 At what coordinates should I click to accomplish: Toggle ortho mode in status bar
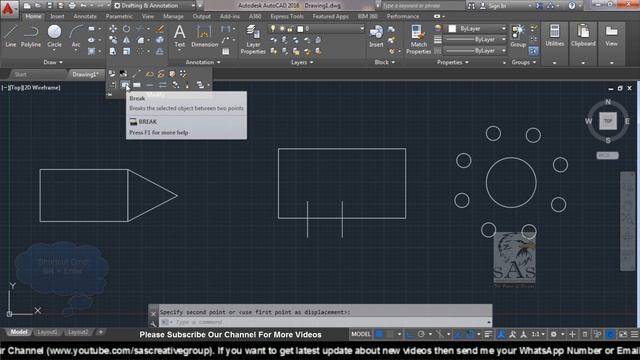pyautogui.click(x=410, y=334)
